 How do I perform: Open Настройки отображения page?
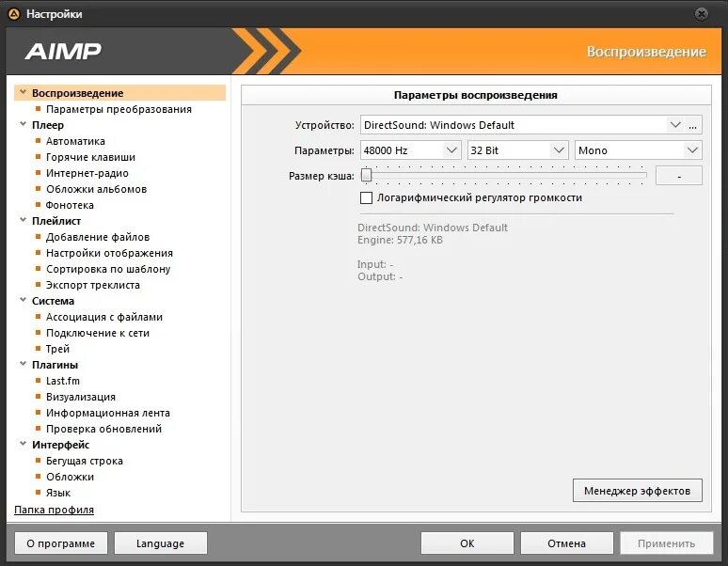[x=109, y=253]
